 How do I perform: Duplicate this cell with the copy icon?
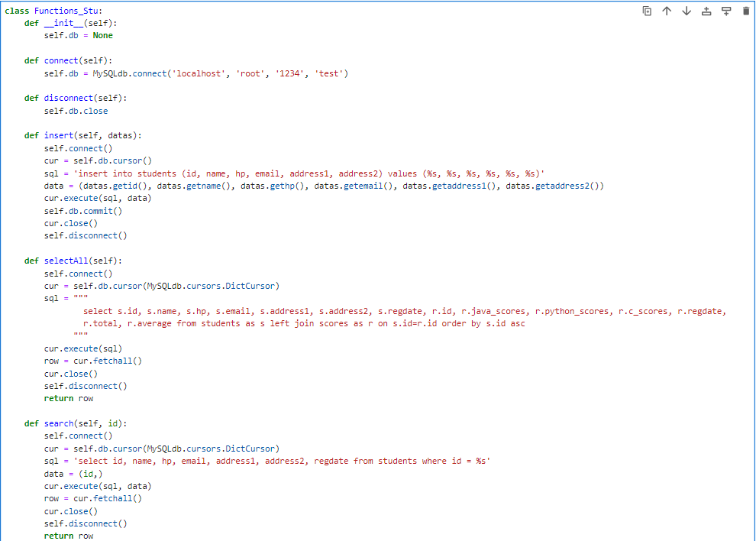point(647,11)
